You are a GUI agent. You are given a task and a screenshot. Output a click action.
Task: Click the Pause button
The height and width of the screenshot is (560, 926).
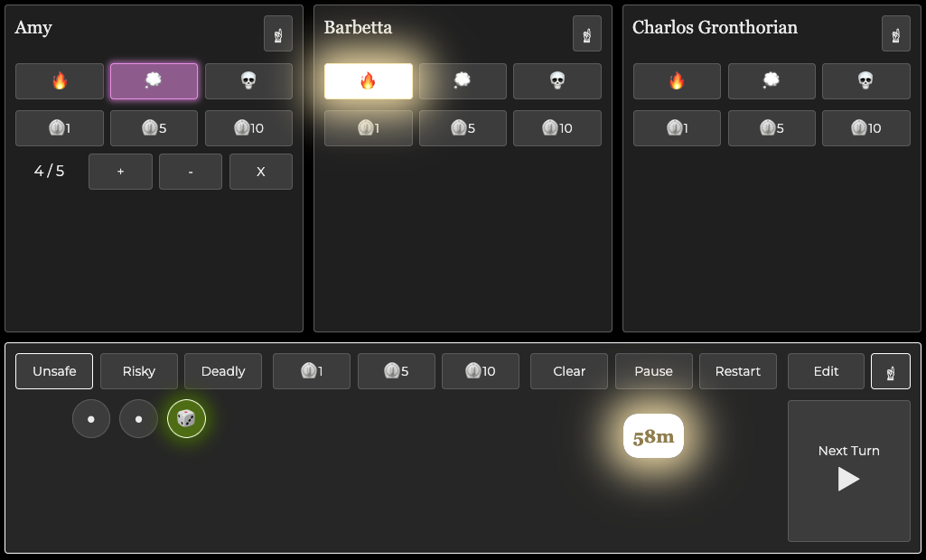pos(654,371)
